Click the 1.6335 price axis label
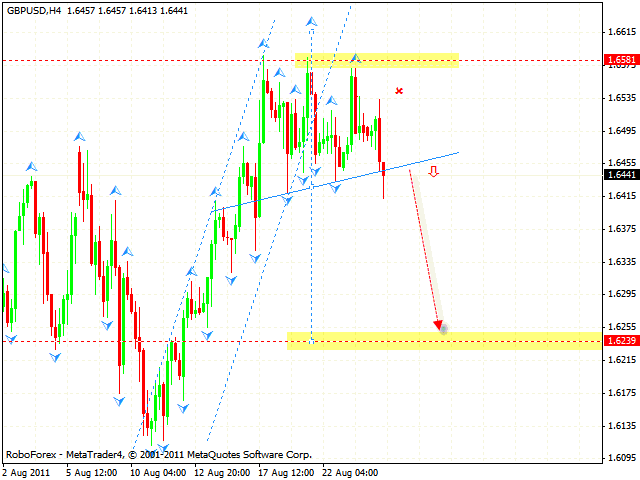Screen dimensions: 640x480 pyautogui.click(x=622, y=261)
